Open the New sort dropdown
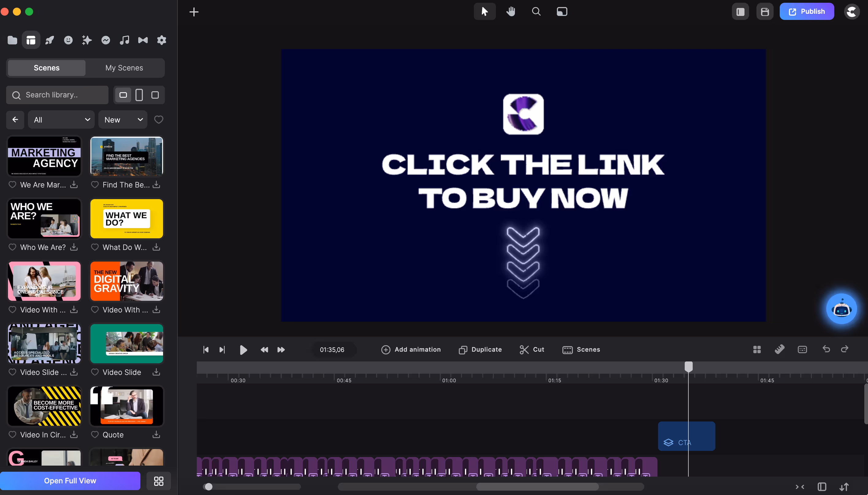 pos(123,120)
